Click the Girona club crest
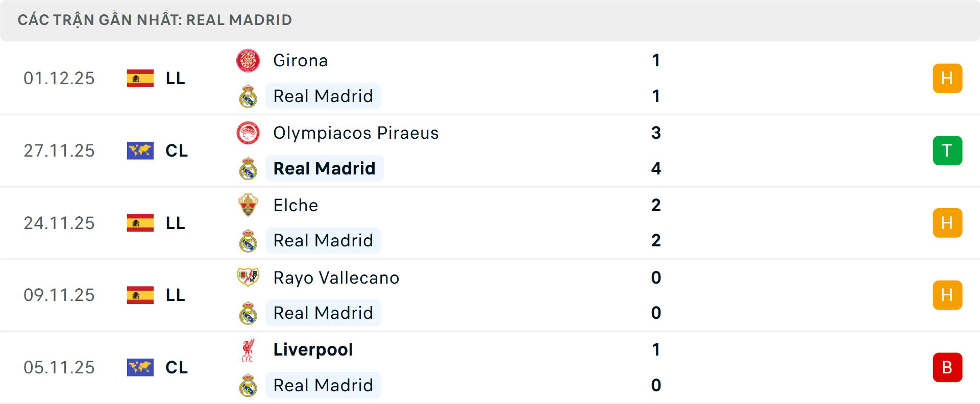Image resolution: width=980 pixels, height=404 pixels. 248,60
